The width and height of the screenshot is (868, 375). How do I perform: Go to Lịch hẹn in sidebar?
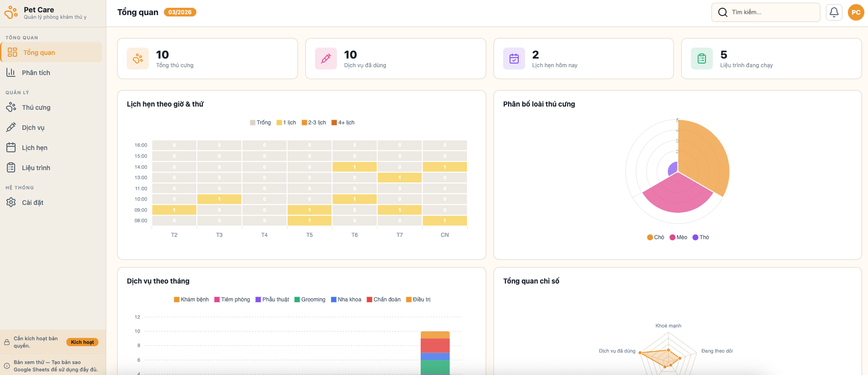[35, 148]
